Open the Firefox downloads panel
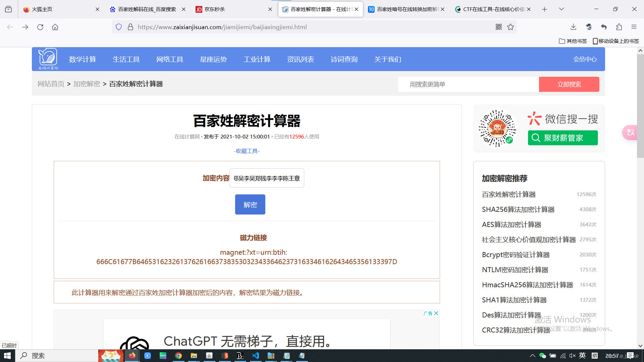This screenshot has height=362, width=644. click(573, 27)
